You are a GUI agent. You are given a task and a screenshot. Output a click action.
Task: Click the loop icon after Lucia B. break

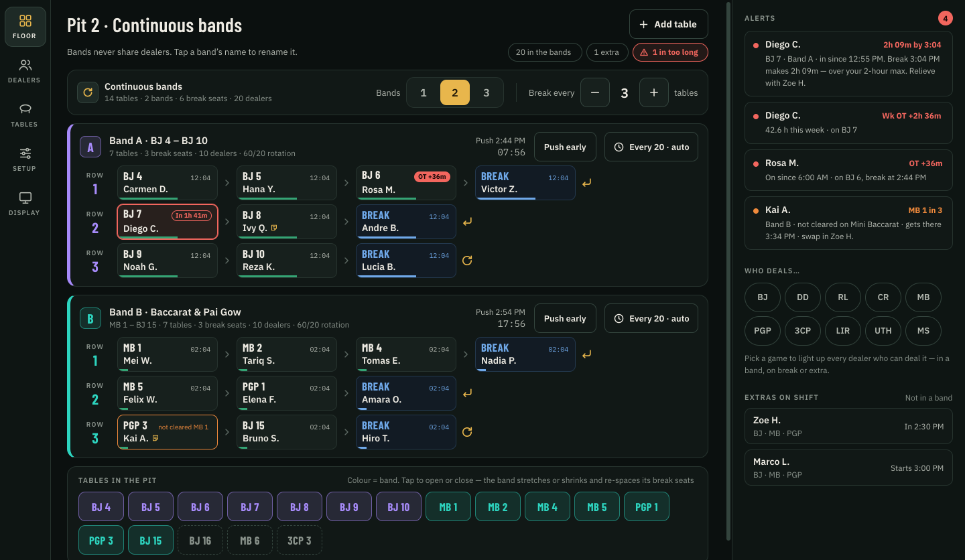(x=467, y=260)
